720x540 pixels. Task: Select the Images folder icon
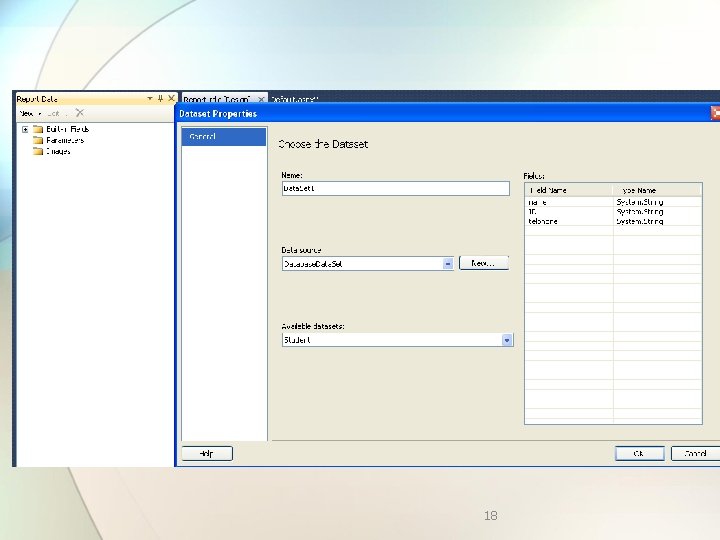click(x=38, y=151)
